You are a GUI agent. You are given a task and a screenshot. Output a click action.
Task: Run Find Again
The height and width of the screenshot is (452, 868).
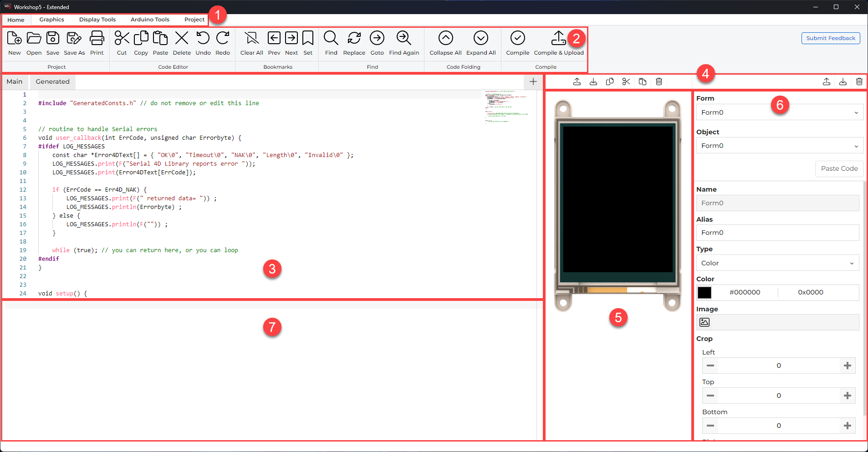tap(404, 43)
